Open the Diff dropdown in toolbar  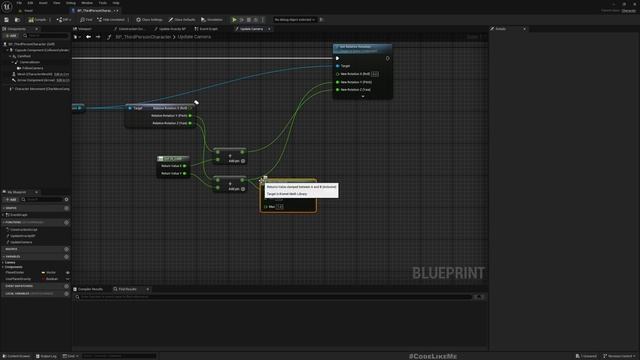tap(64, 20)
